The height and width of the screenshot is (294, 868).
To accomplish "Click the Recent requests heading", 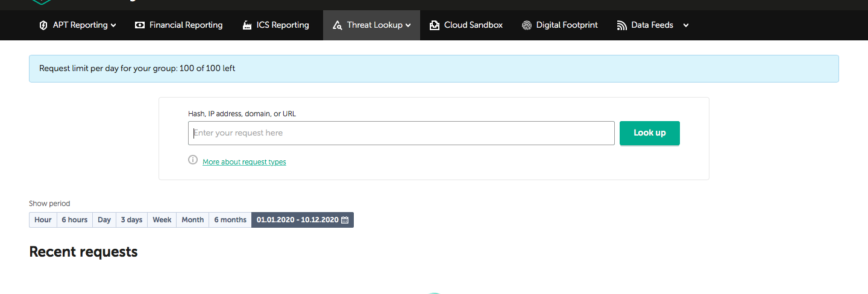I will pos(83,252).
